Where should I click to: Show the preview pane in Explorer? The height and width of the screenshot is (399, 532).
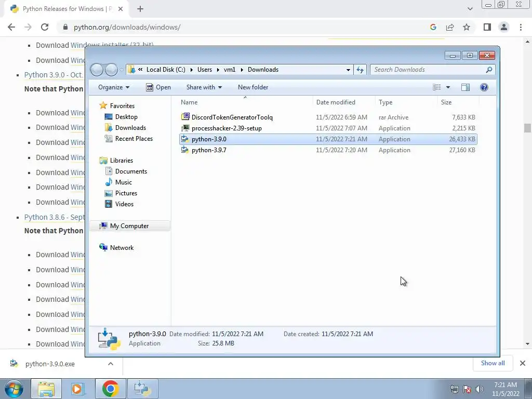point(465,87)
